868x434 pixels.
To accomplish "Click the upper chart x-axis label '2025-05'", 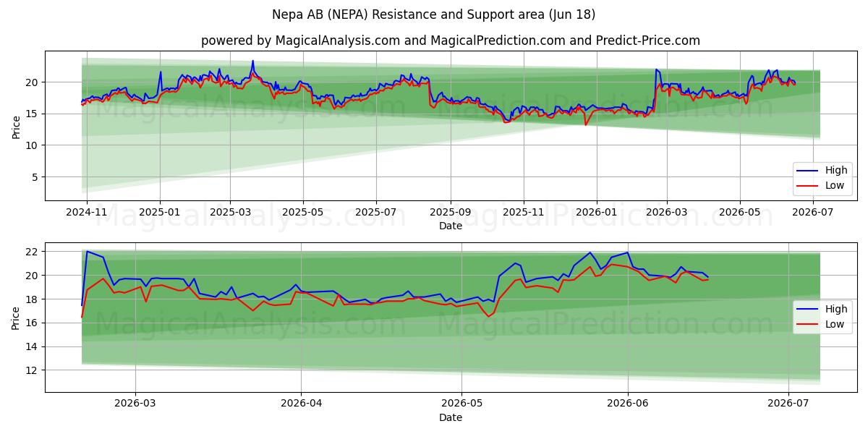I will tap(302, 212).
